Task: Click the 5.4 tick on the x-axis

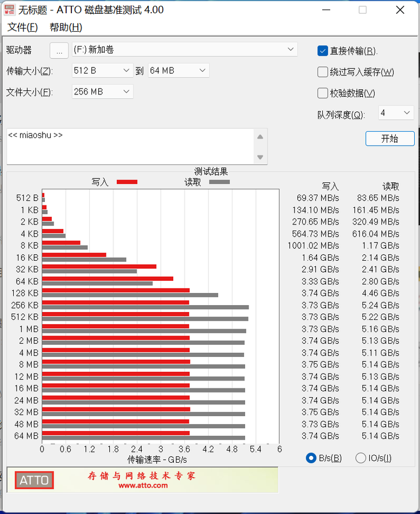Action: [255, 449]
